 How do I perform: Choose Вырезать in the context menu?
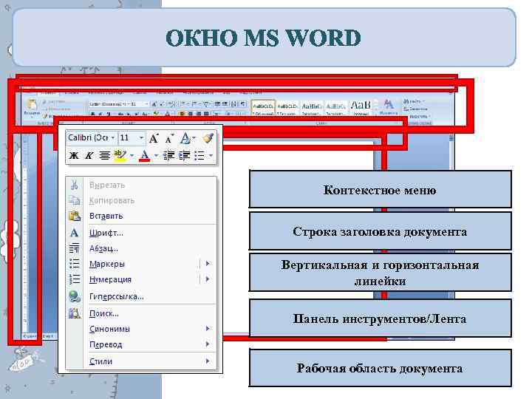pyautogui.click(x=141, y=185)
